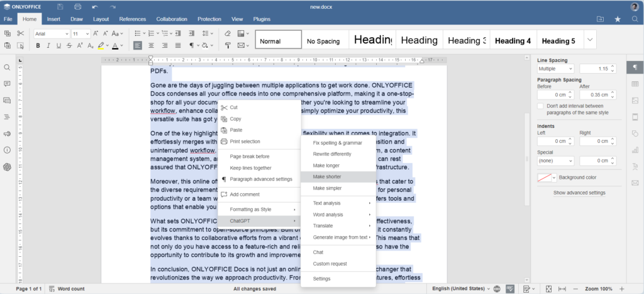The height and width of the screenshot is (294, 644).
Task: Open Line Spacing type dropdown showing Multiple
Action: coord(555,69)
